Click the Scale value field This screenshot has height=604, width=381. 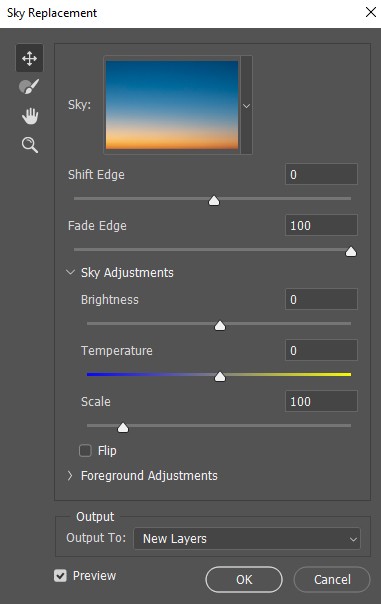(321, 401)
